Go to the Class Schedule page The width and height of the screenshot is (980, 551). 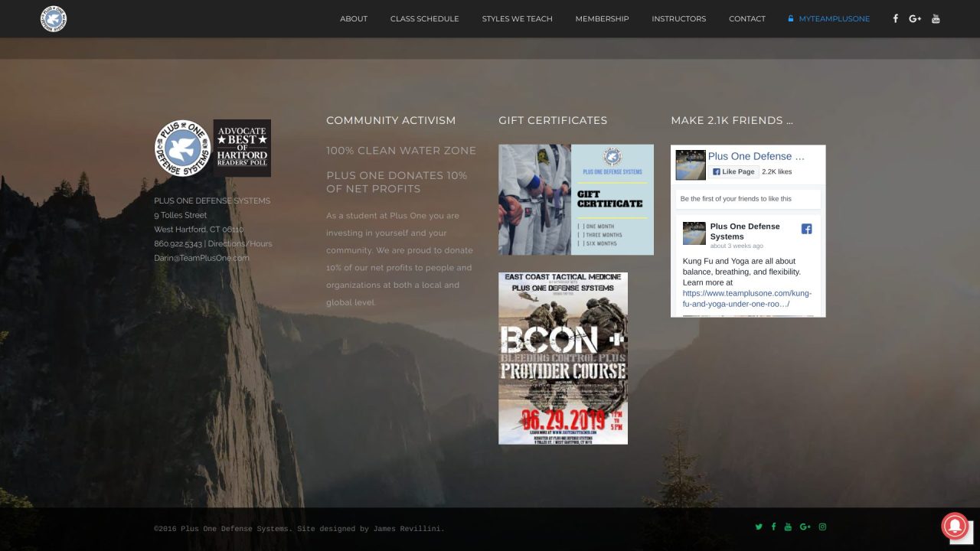tap(425, 18)
